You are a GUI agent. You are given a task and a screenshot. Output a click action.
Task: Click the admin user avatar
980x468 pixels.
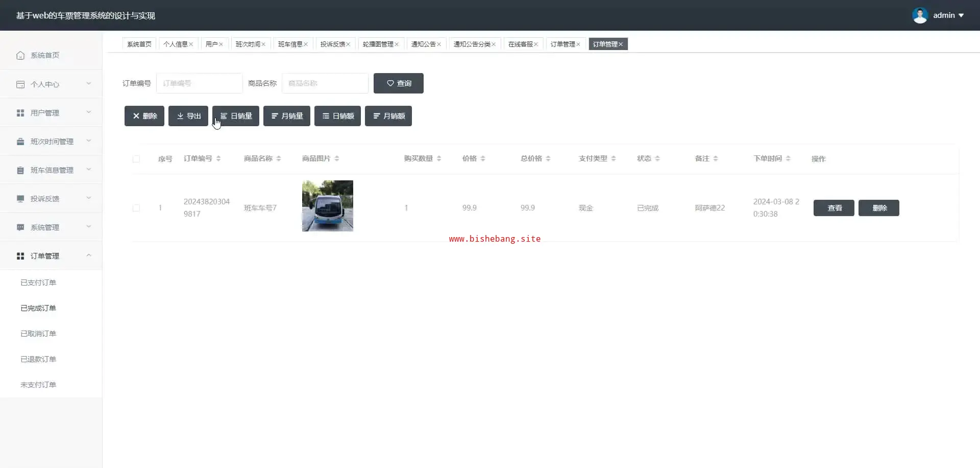click(x=920, y=15)
